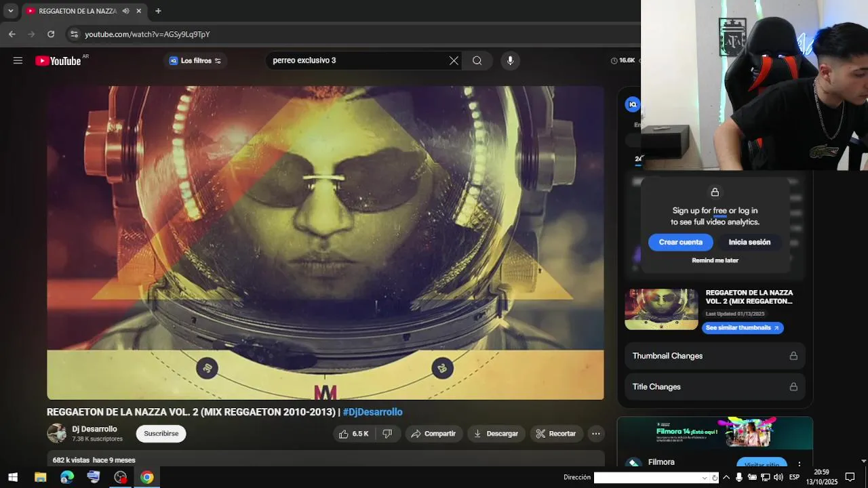Click Descargar download button
Screen dimensions: 868x488
pyautogui.click(x=496, y=434)
